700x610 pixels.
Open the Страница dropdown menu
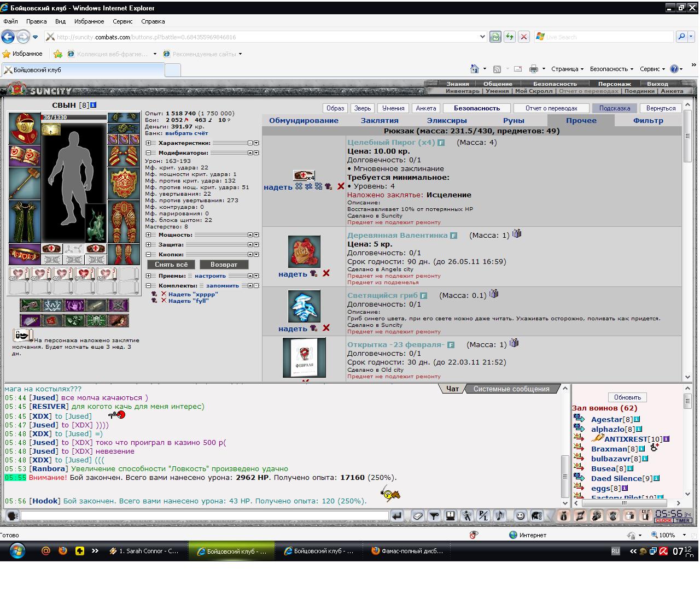pos(567,69)
